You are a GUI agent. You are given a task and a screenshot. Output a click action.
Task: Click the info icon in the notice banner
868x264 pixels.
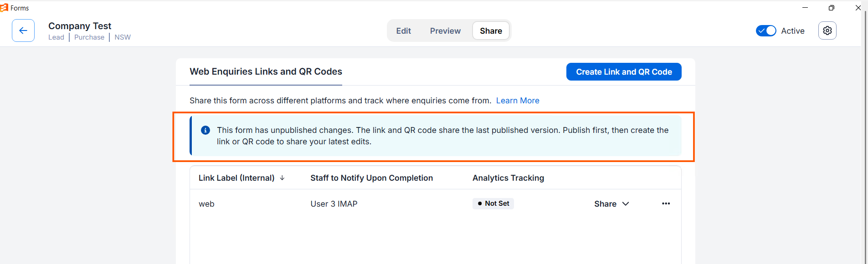(205, 130)
